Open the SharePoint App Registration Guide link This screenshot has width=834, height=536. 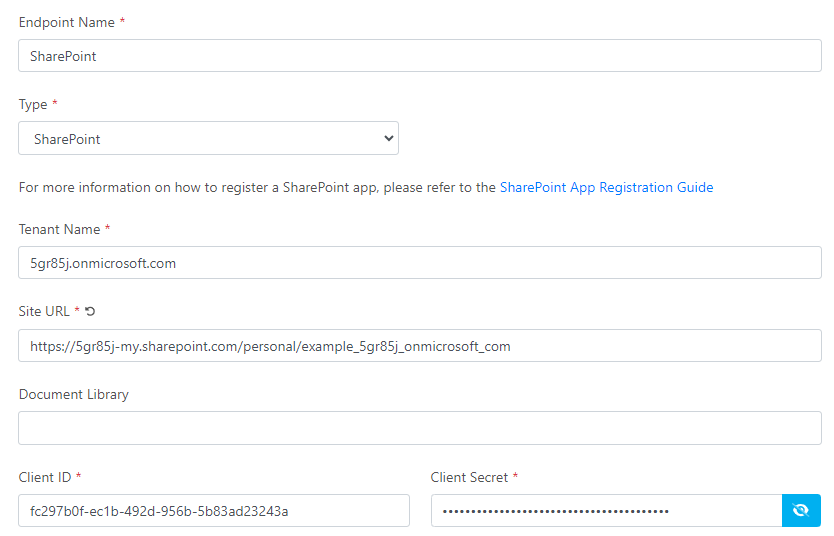tap(606, 187)
